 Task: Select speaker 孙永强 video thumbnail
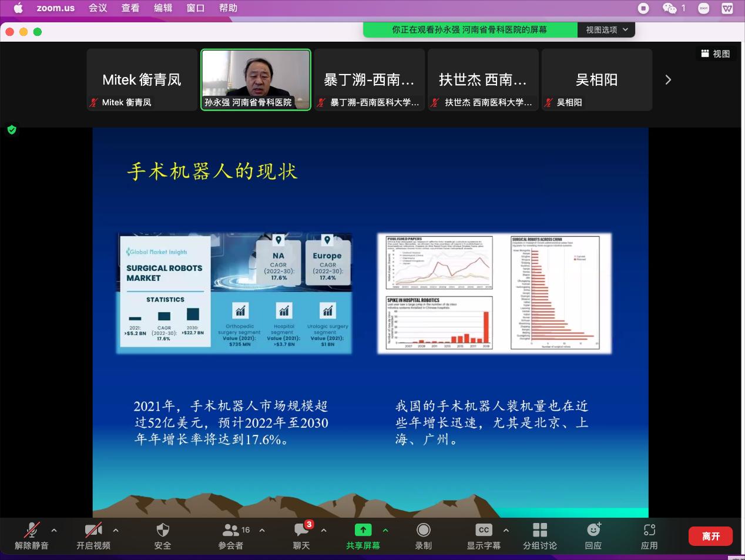256,79
